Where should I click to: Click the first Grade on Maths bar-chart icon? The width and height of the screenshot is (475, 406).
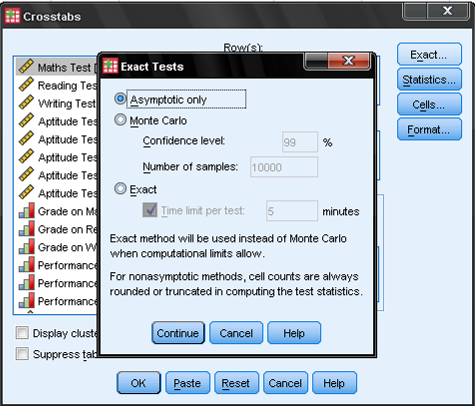coord(26,211)
